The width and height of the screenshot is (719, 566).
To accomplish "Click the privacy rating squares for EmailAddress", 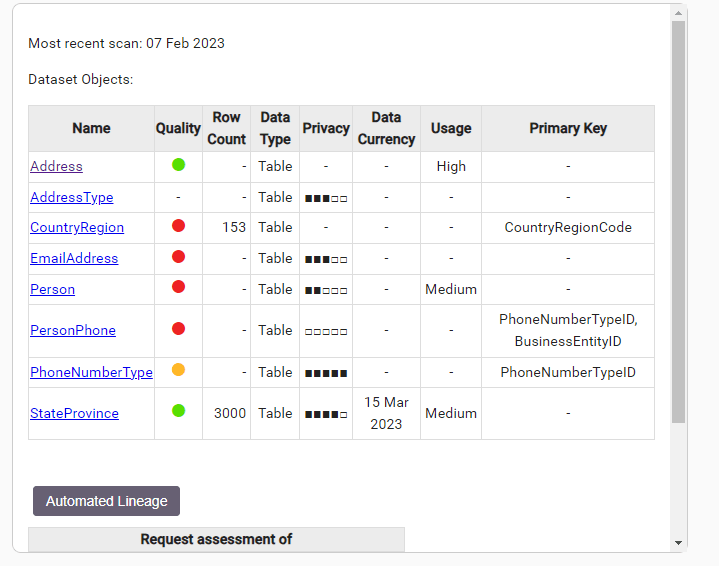I will pyautogui.click(x=326, y=260).
